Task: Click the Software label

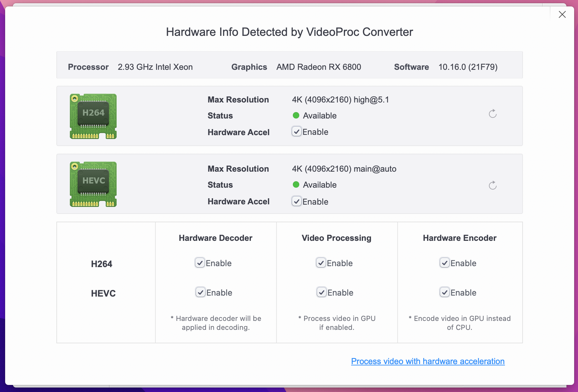Action: pos(411,67)
